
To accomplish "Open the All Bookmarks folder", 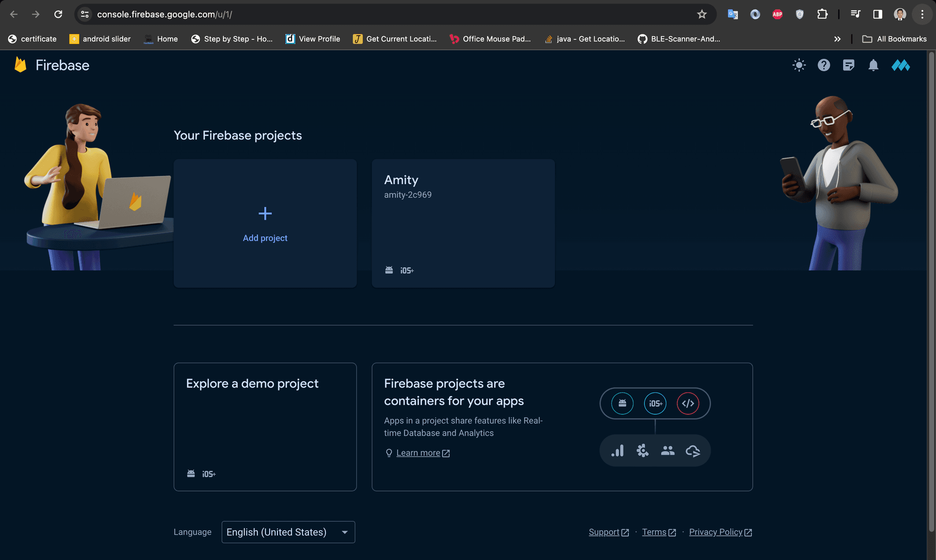I will (894, 39).
